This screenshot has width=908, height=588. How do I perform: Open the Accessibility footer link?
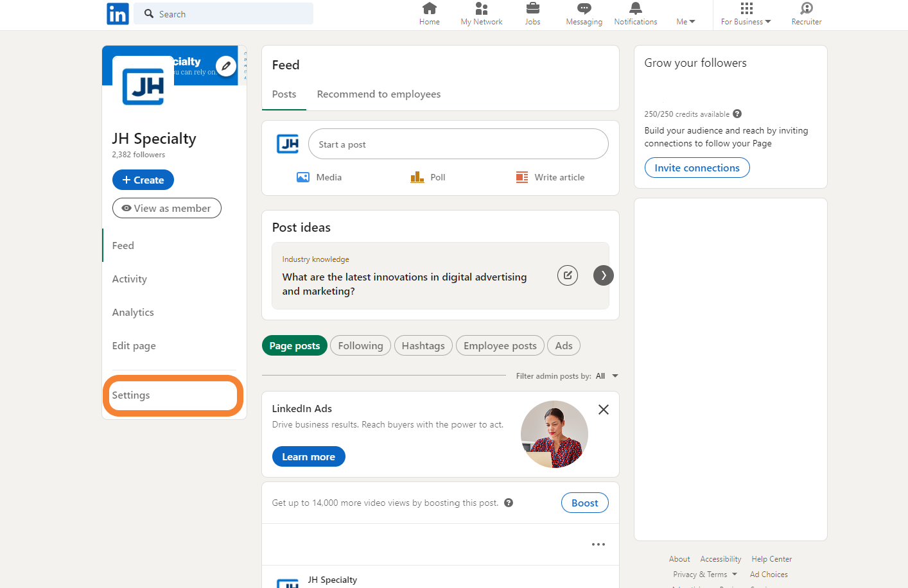720,559
